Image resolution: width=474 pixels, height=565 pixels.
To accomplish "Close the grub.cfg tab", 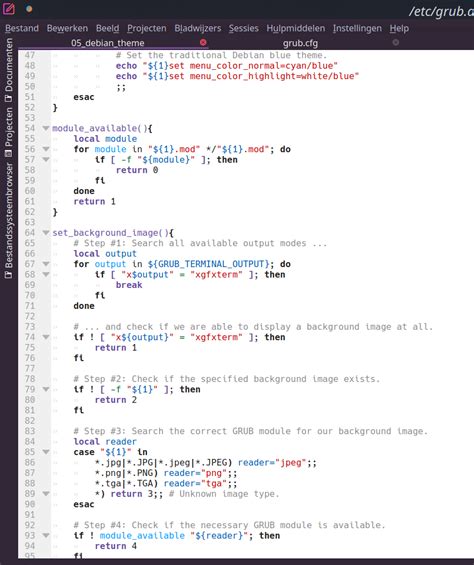I will coord(395,43).
